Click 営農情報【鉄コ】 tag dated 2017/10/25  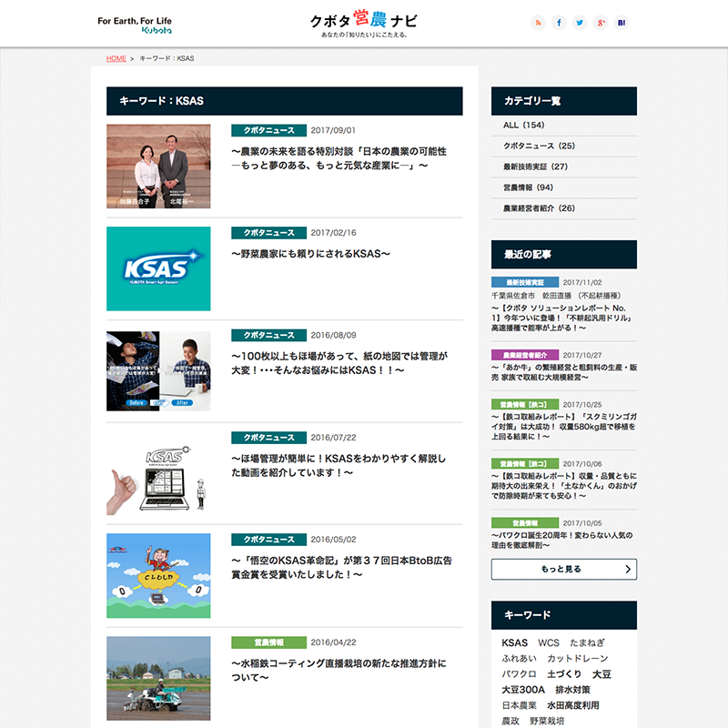coord(525,405)
